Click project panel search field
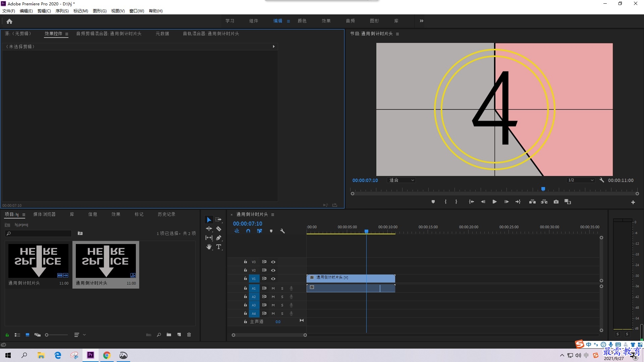Image resolution: width=644 pixels, height=362 pixels. (x=38, y=233)
